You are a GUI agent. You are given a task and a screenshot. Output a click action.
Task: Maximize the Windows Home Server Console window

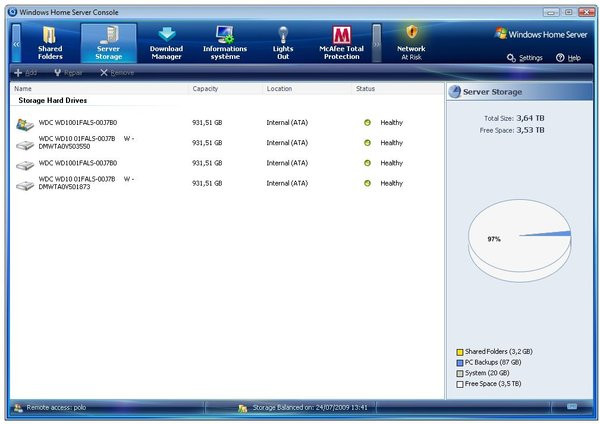pos(569,12)
